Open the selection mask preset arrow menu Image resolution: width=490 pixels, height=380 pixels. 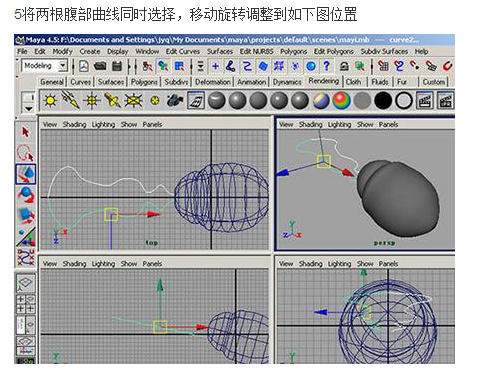(x=200, y=66)
